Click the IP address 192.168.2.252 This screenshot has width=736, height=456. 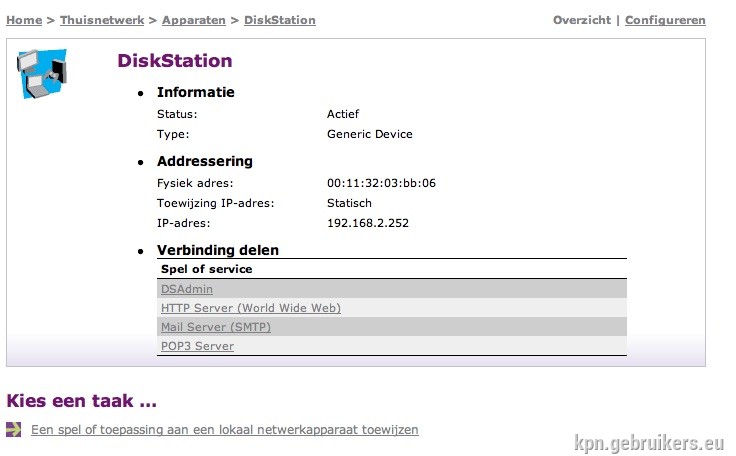[x=368, y=223]
